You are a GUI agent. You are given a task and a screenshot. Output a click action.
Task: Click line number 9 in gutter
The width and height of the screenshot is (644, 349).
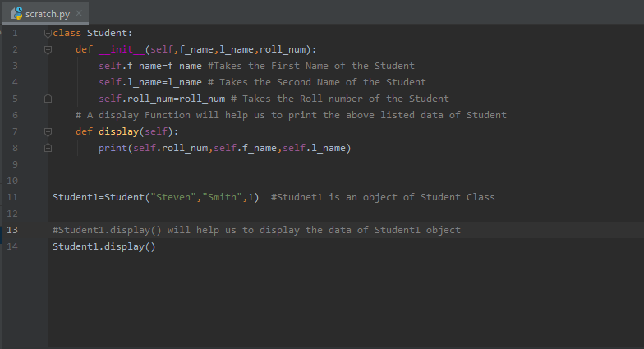pos(15,164)
